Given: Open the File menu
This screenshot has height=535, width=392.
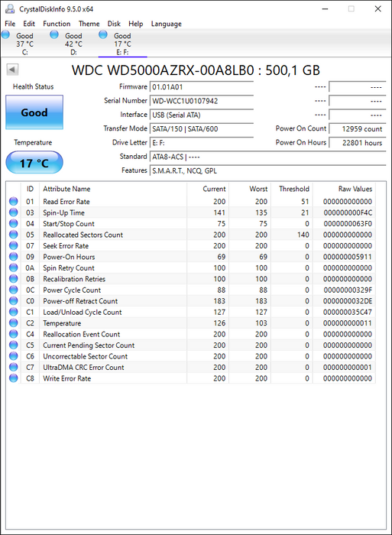Looking at the screenshot, I should (x=10, y=24).
